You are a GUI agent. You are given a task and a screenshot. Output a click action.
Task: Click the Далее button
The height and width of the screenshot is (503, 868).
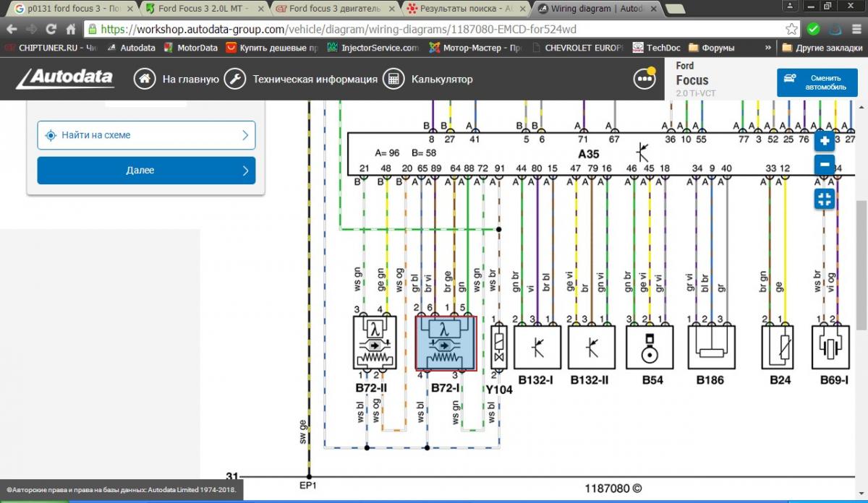(x=146, y=171)
